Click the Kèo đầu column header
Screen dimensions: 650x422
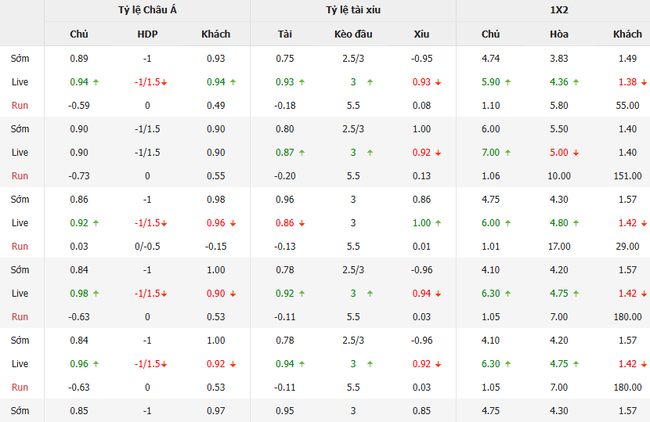tap(353, 34)
